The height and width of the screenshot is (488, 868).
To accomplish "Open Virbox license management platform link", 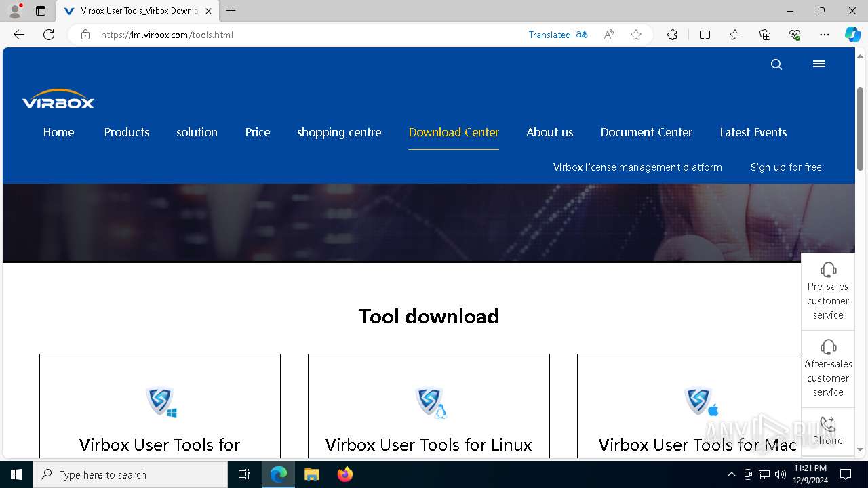I will (637, 167).
